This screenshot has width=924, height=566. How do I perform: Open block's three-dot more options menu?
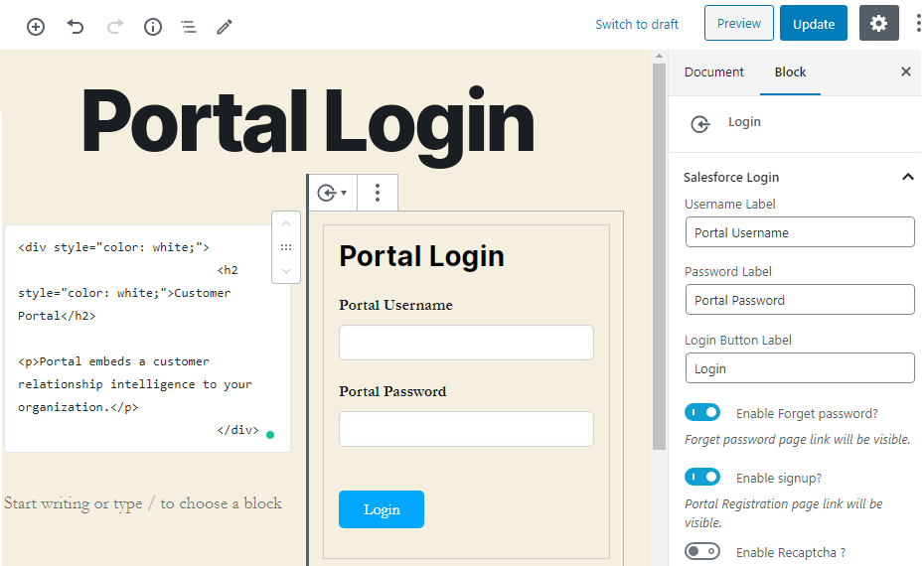click(x=378, y=193)
